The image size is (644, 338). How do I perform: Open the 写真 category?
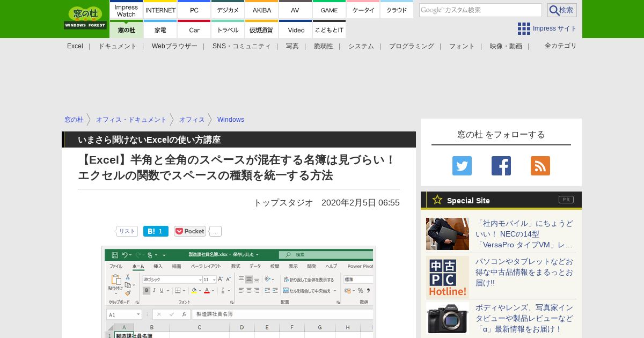coord(292,46)
